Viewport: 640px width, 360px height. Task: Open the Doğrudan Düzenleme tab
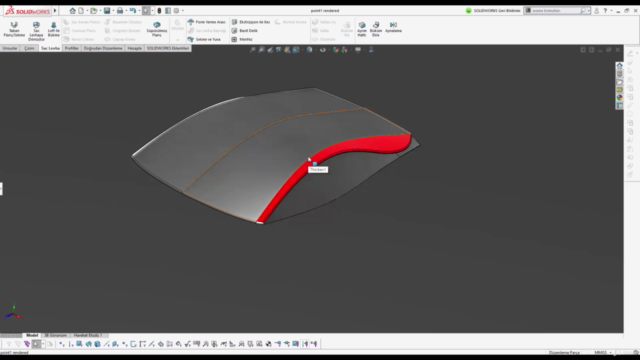[103, 48]
